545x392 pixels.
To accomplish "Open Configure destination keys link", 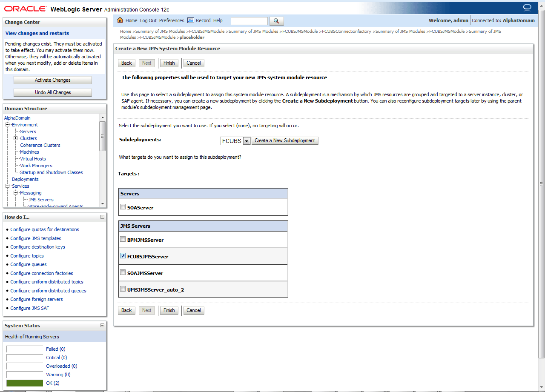I will tap(37, 247).
